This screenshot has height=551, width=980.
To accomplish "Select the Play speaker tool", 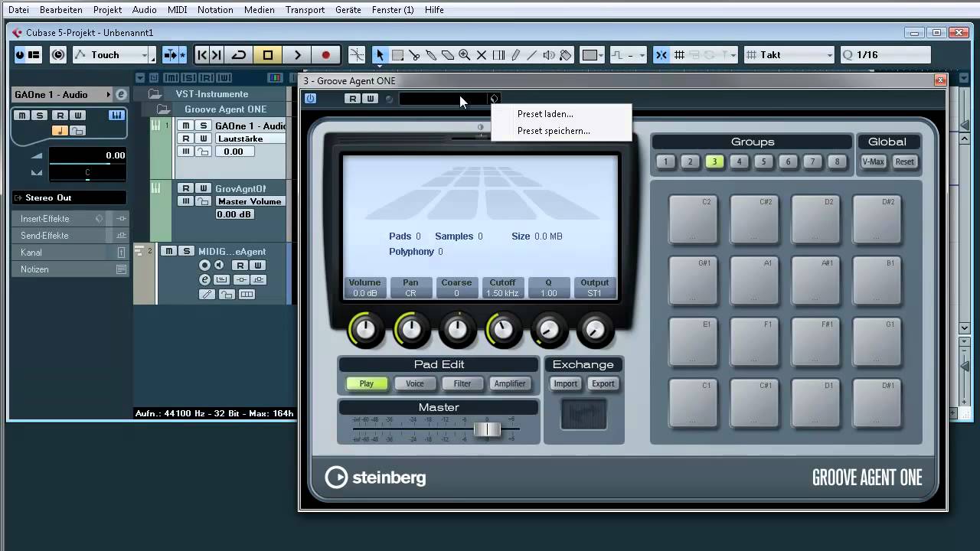I will [549, 55].
